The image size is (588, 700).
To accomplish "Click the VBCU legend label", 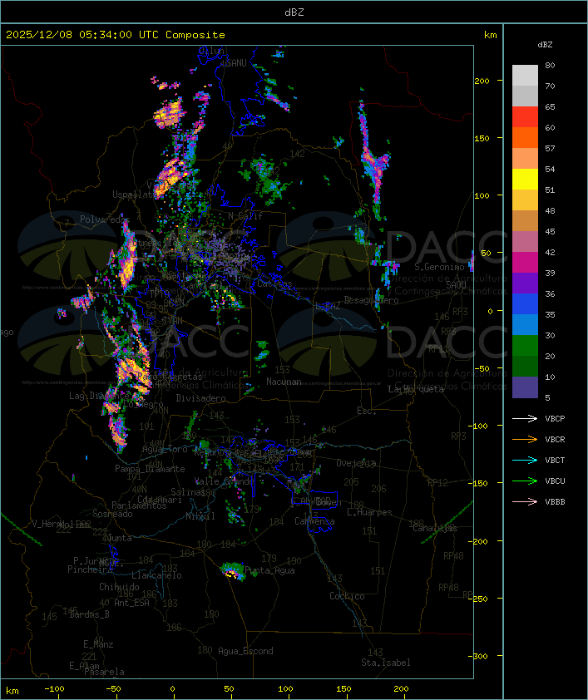I will (x=555, y=481).
